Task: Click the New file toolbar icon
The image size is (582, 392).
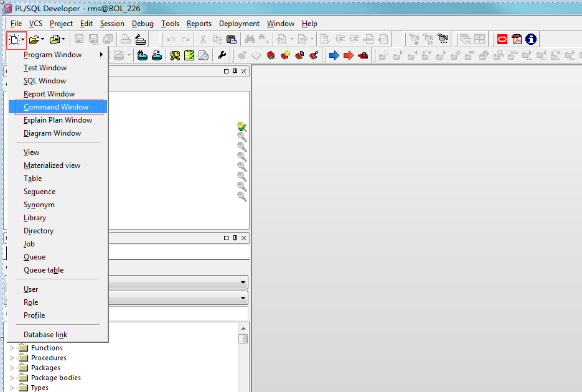Action: click(14, 39)
